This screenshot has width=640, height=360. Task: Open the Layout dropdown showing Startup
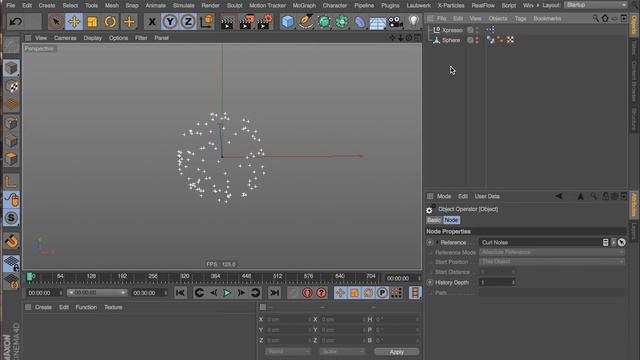[596, 5]
